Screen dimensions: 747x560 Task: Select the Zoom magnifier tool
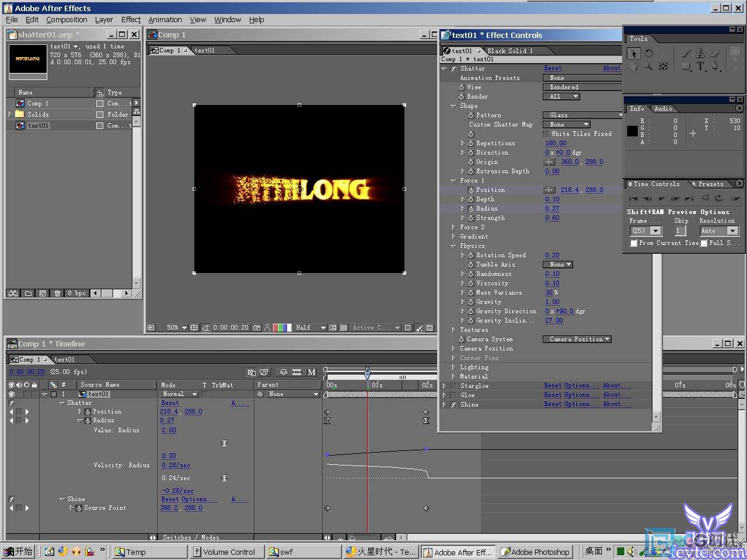point(648,66)
